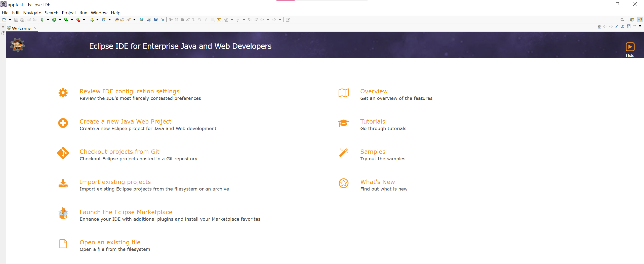Open the Previous Annotation dropdown arrow
This screenshot has height=264, width=644.
tap(244, 20)
